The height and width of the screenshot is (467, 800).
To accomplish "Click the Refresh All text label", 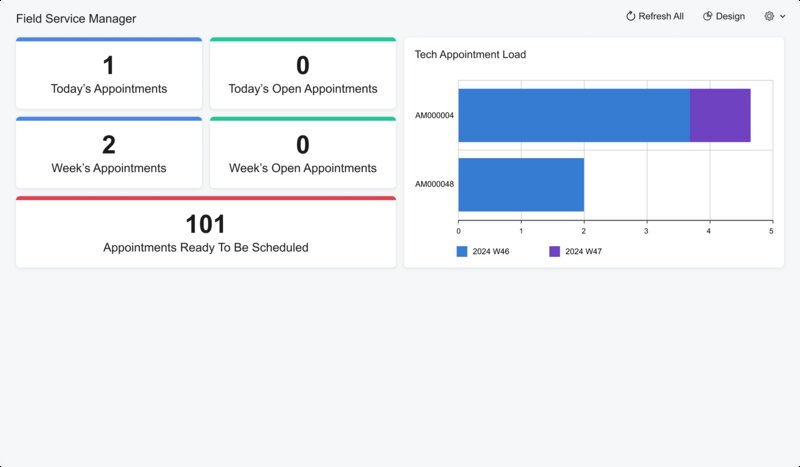I will tap(661, 16).
